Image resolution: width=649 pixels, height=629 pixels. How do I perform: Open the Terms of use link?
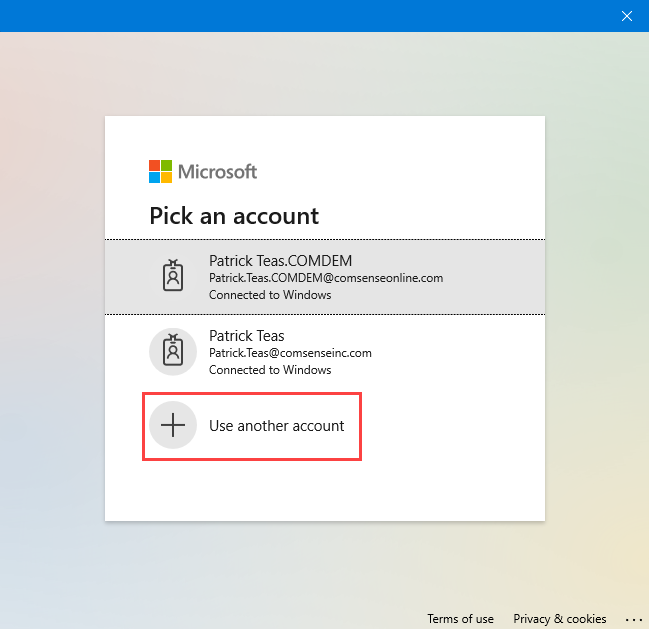(460, 619)
